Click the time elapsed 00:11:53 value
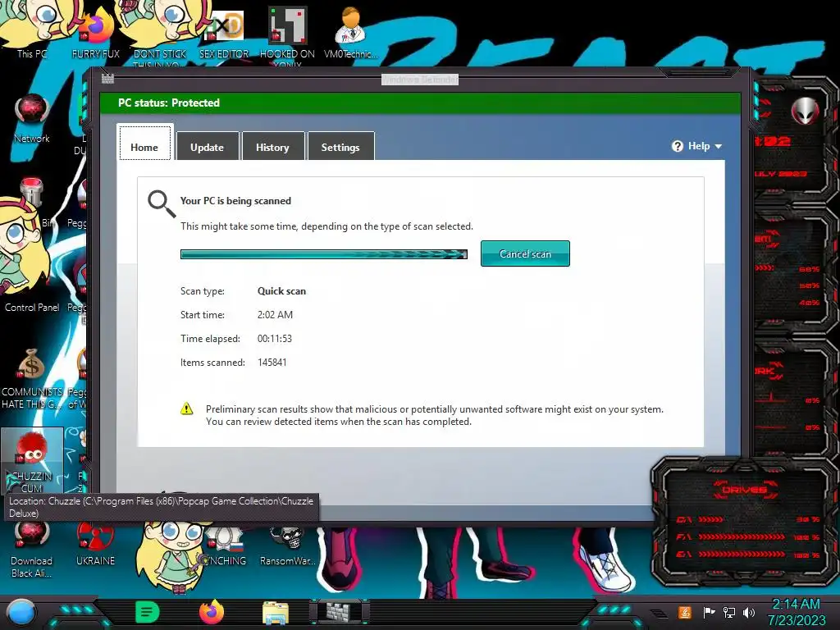 click(274, 339)
